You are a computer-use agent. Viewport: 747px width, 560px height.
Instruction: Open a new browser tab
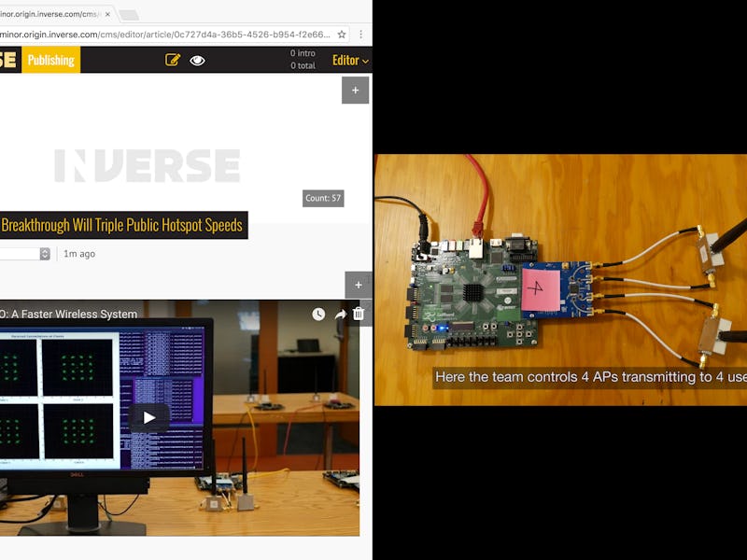pyautogui.click(x=129, y=15)
